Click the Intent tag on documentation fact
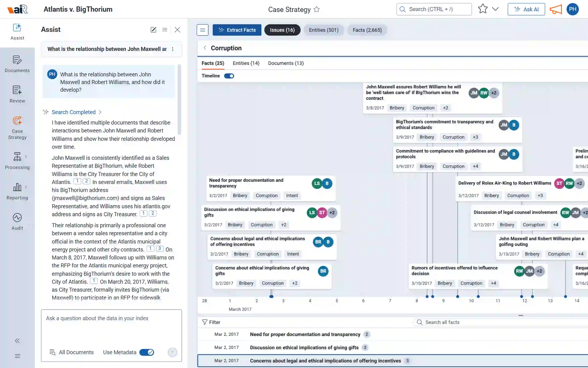 (292, 195)
